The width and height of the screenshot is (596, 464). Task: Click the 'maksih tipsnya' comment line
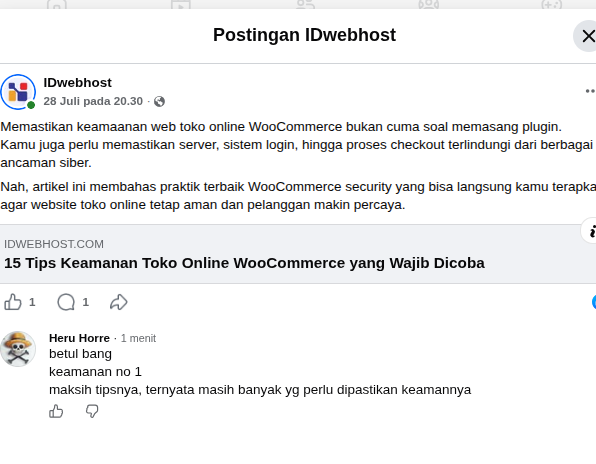(x=260, y=390)
